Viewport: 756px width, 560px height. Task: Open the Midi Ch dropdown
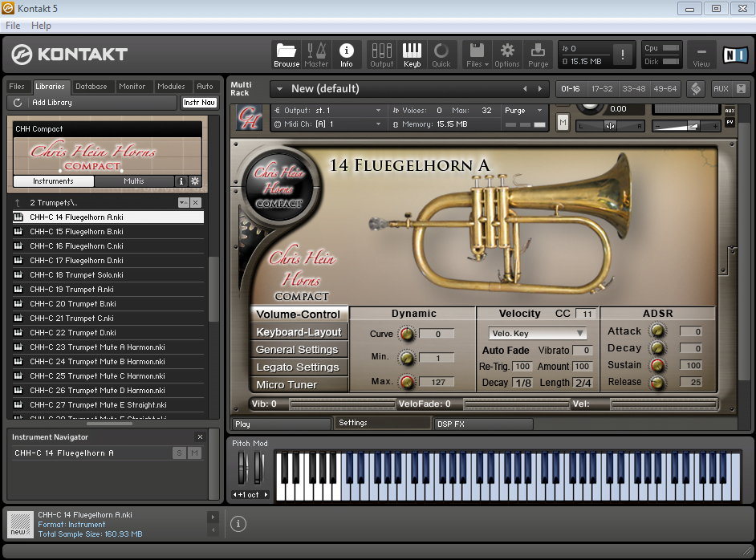[x=328, y=124]
